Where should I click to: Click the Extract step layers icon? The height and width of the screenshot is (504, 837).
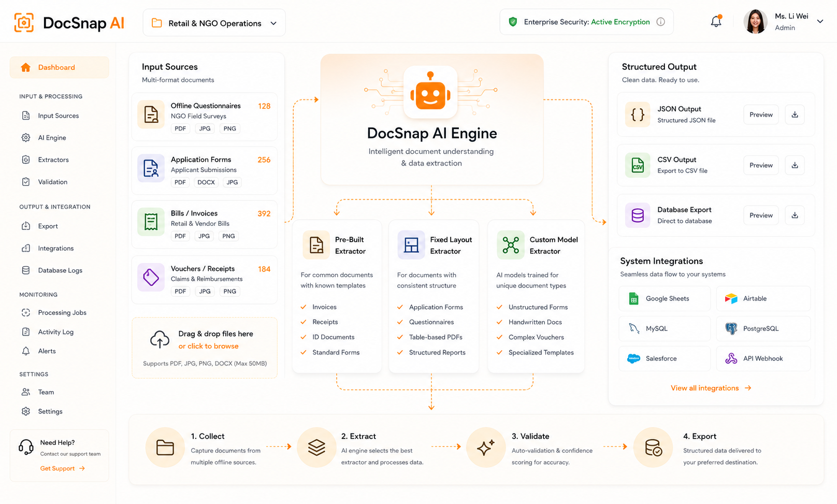point(316,447)
